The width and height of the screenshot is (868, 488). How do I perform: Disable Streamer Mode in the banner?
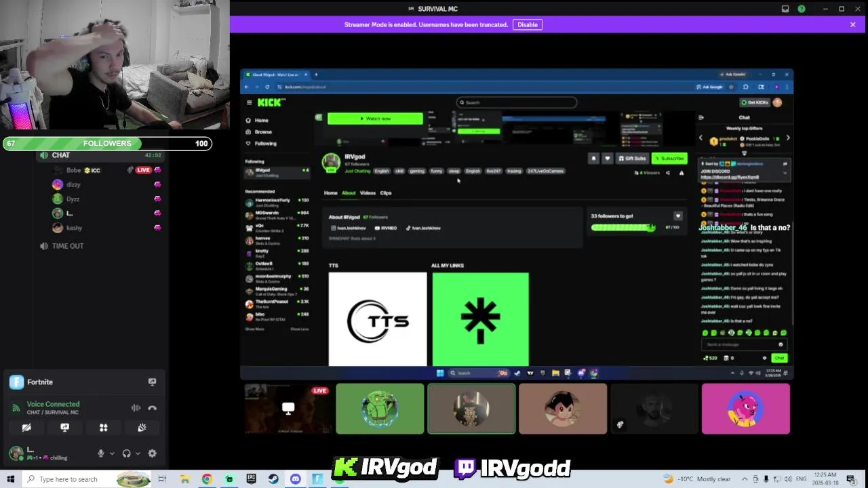527,24
